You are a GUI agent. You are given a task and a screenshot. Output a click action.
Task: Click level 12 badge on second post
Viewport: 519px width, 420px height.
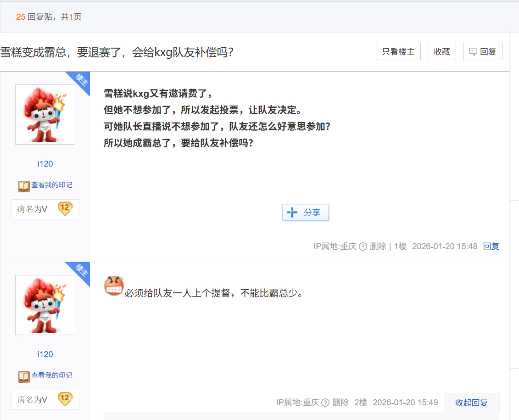[x=65, y=399]
